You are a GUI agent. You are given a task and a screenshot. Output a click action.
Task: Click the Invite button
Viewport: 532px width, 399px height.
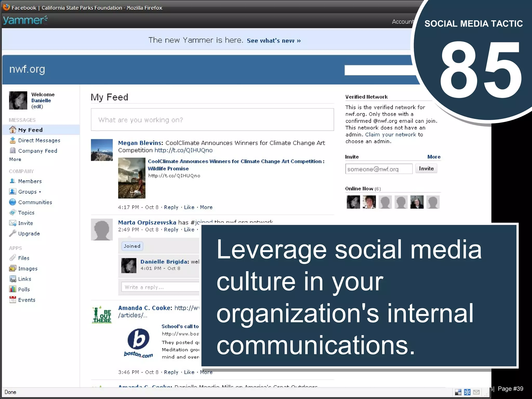(426, 168)
